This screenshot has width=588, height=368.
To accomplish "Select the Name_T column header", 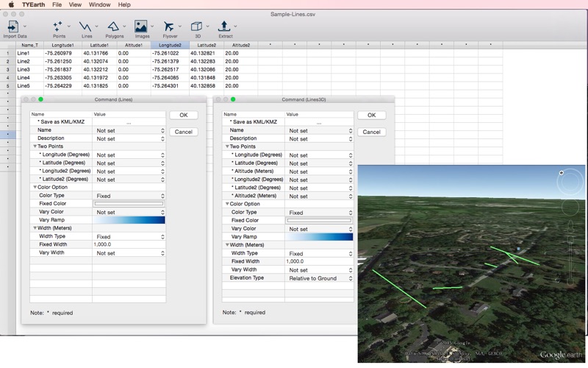I will point(29,45).
